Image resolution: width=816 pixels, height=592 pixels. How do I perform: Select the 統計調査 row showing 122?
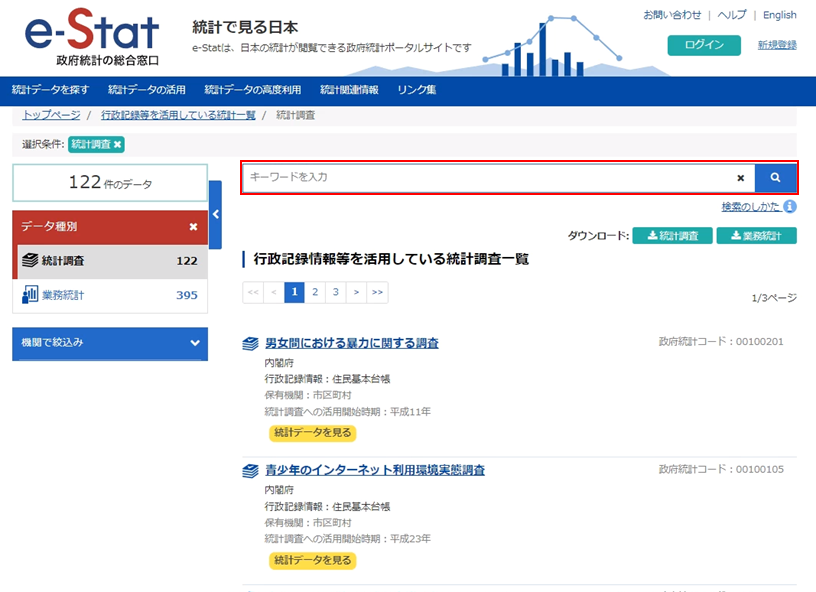tap(112, 261)
